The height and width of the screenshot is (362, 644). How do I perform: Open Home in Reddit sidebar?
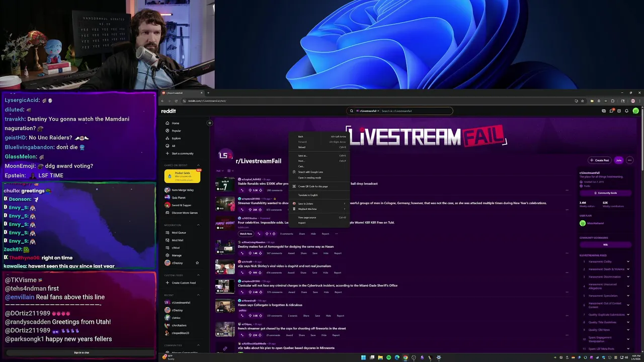coord(181,123)
